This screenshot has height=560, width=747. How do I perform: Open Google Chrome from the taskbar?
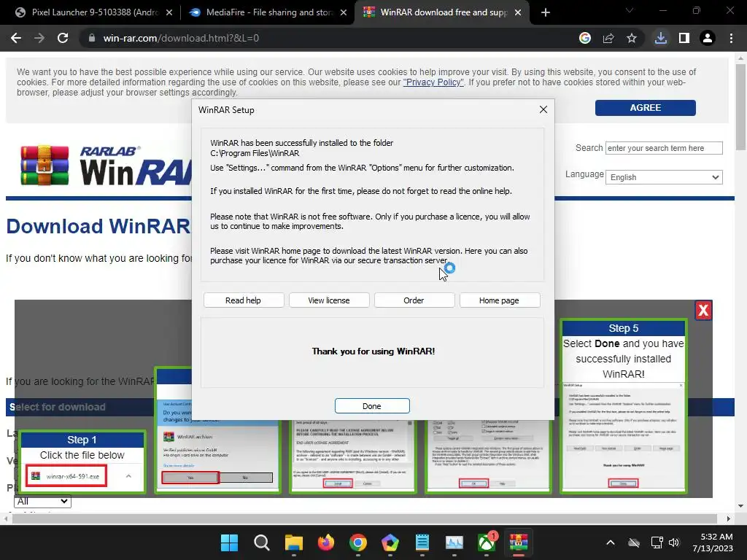click(x=357, y=542)
